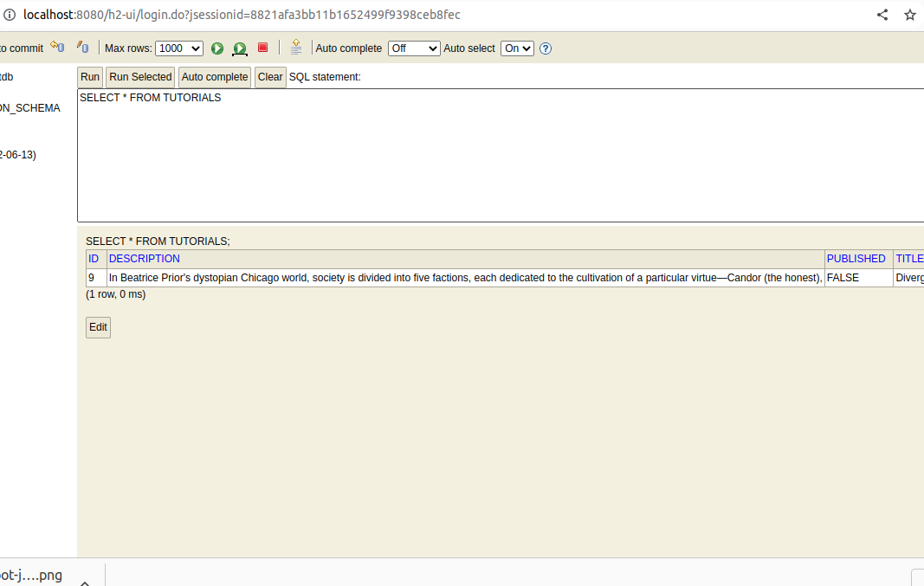
Task: Run the SQL with green play icon
Action: [217, 48]
